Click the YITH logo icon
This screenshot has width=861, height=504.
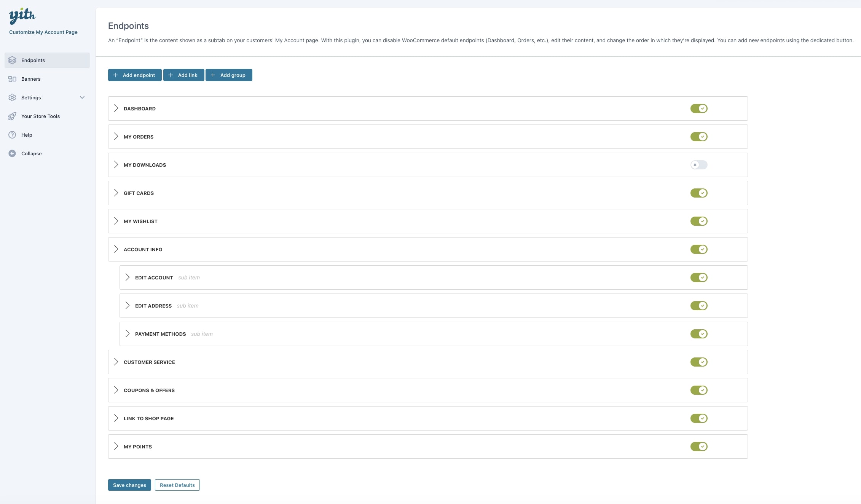click(22, 16)
